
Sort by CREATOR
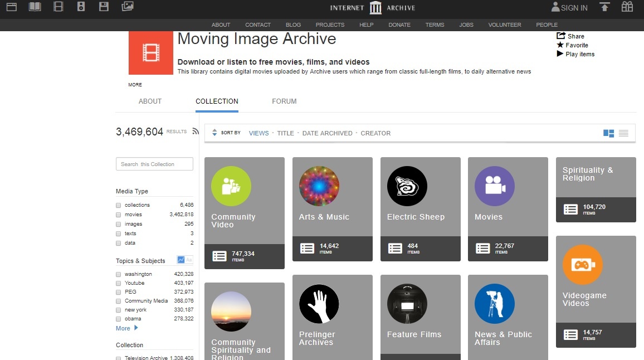click(x=375, y=133)
